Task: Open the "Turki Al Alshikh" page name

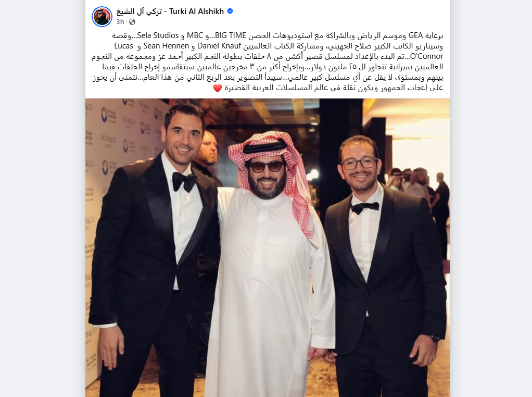Action: [196, 11]
